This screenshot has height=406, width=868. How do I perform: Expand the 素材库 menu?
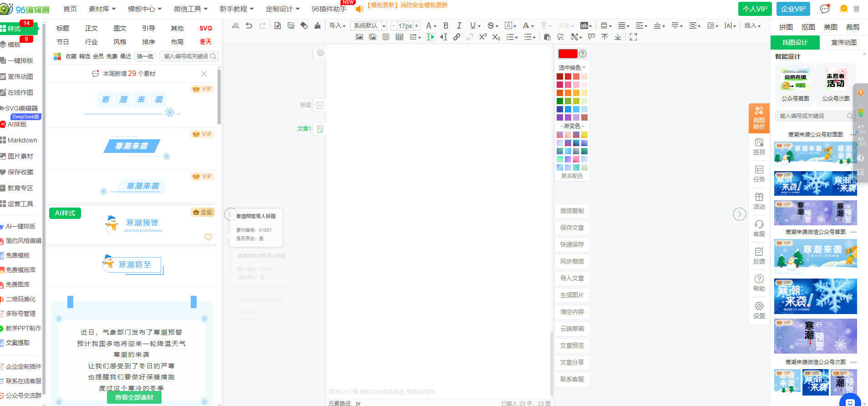102,9
